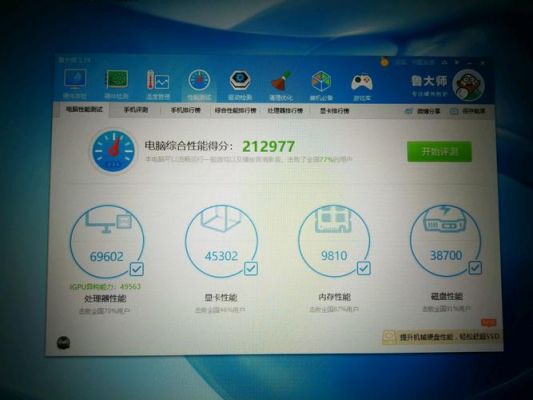The image size is (533, 400).
Task: Switch to the 手机排行榜 tab
Action: coord(185,110)
